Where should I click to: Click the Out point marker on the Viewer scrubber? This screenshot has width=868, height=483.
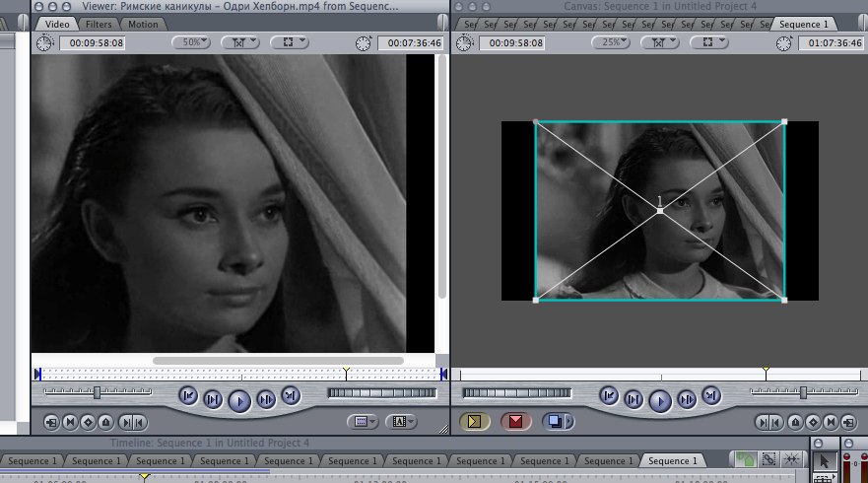point(443,374)
